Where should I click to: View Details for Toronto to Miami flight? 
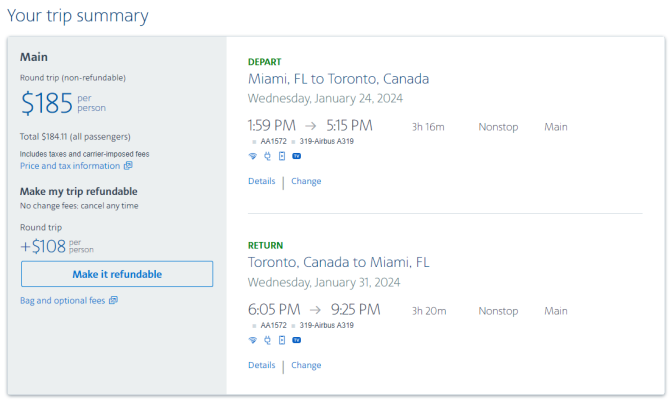262,365
